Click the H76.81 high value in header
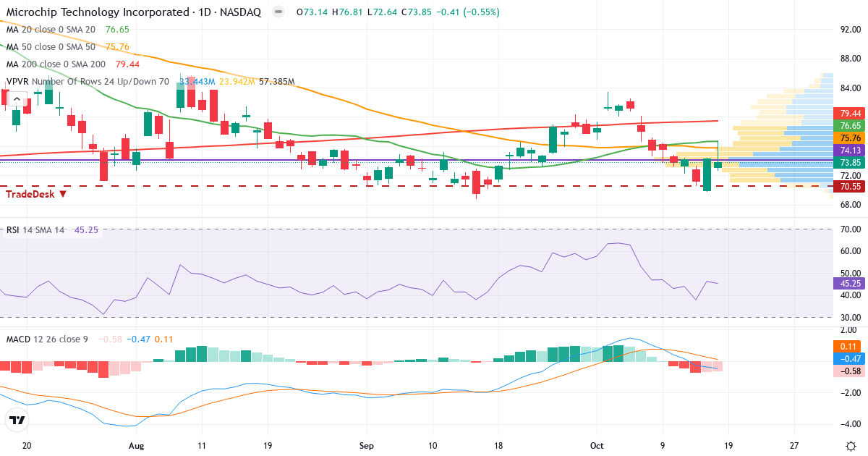 coord(347,12)
